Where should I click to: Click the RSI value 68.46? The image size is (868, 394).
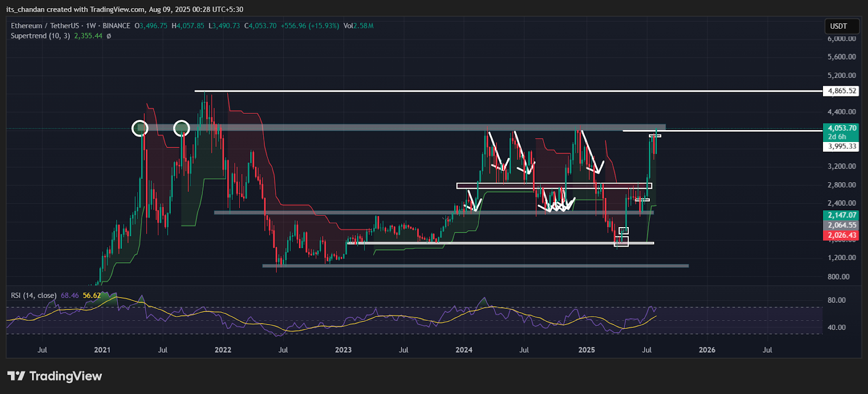point(70,295)
